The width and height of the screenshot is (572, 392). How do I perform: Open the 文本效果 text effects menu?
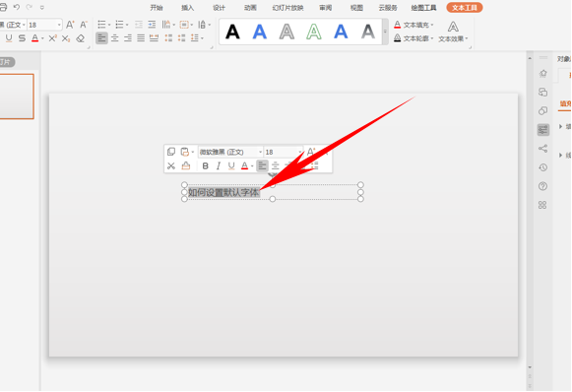(x=453, y=32)
